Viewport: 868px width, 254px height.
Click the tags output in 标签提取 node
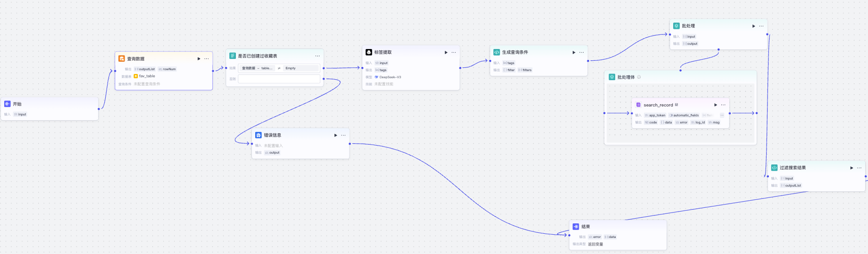(x=381, y=70)
